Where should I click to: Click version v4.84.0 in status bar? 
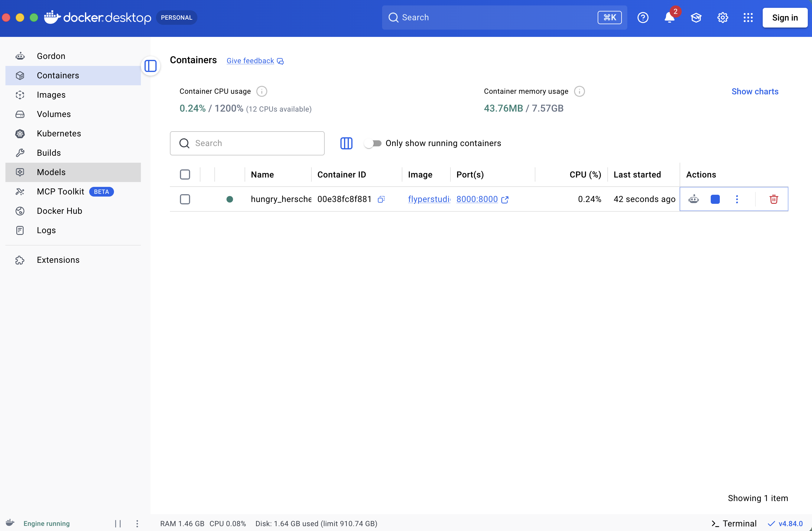click(785, 523)
